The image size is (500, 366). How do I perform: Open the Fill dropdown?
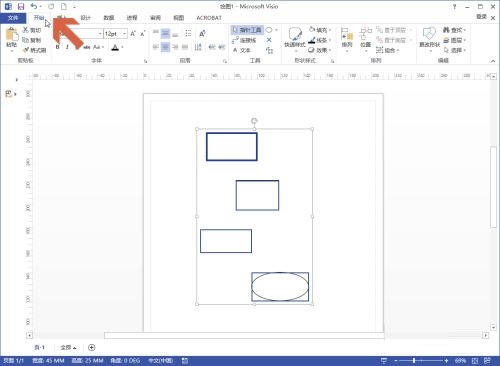pyautogui.click(x=320, y=30)
